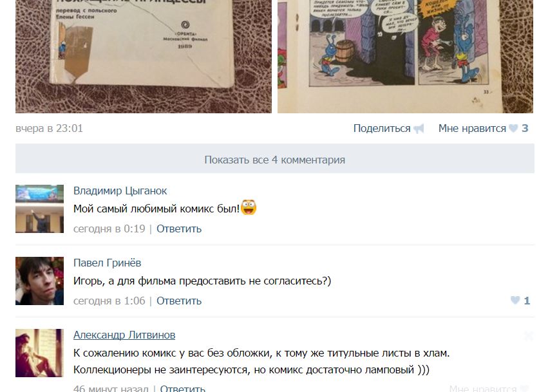Viewport: 548px width, 392px height.
Task: Click Павел Гринёв's avatar photo
Action: [39, 281]
